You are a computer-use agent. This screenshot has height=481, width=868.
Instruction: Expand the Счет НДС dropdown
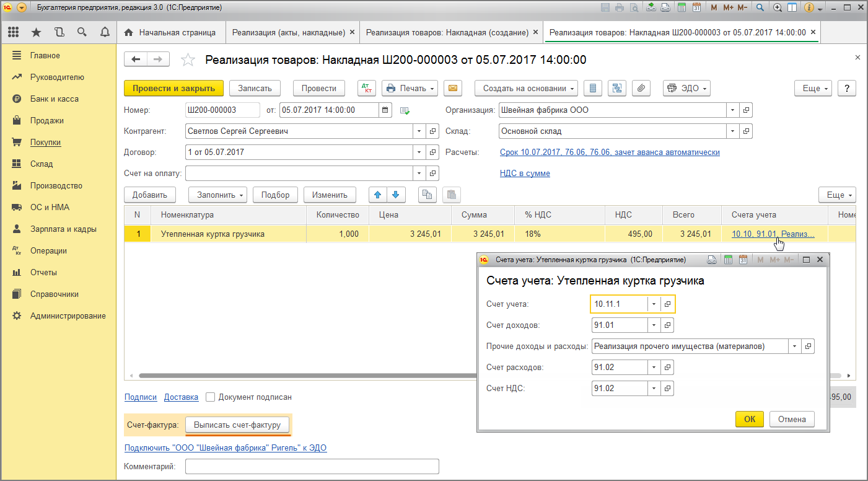click(x=654, y=388)
